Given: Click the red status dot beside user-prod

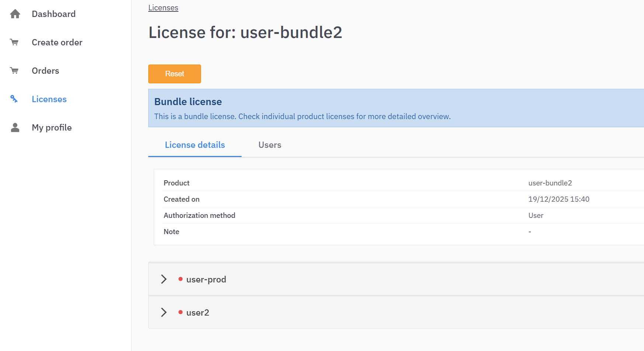Looking at the screenshot, I should tap(180, 279).
